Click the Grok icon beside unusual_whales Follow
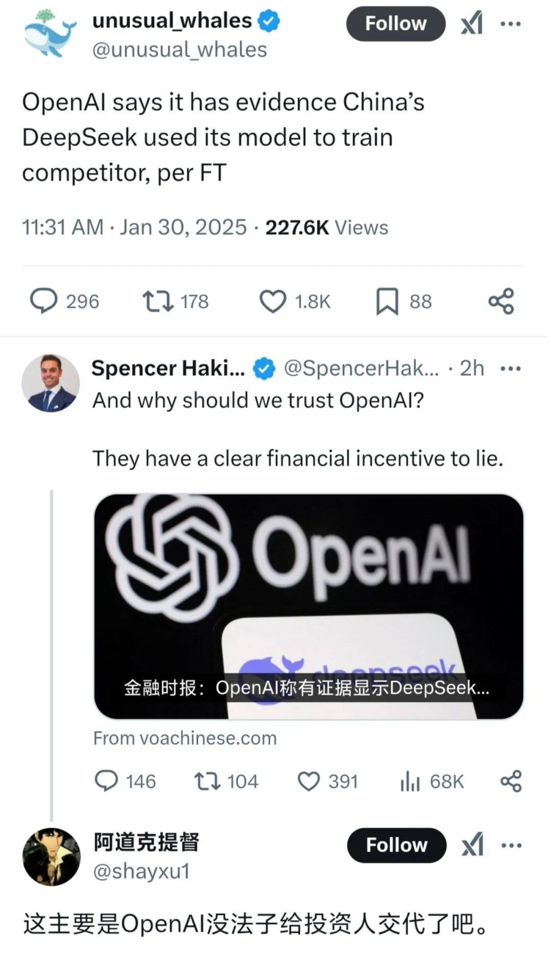The height and width of the screenshot is (980, 551). 472,23
